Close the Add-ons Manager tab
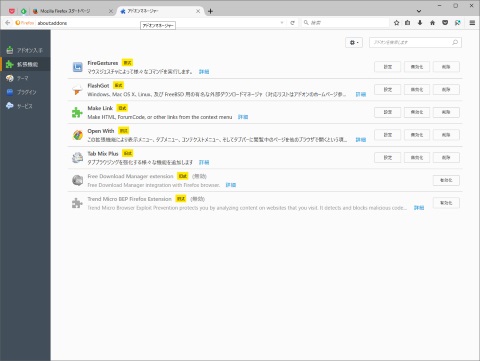 point(198,11)
